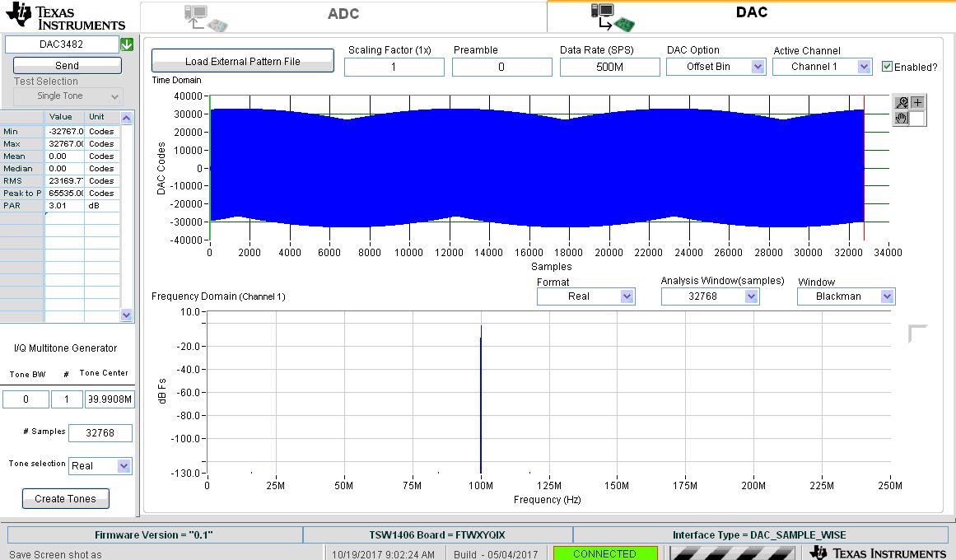The image size is (956, 560).
Task: Toggle the Enabled? checkbox
Action: (x=887, y=67)
